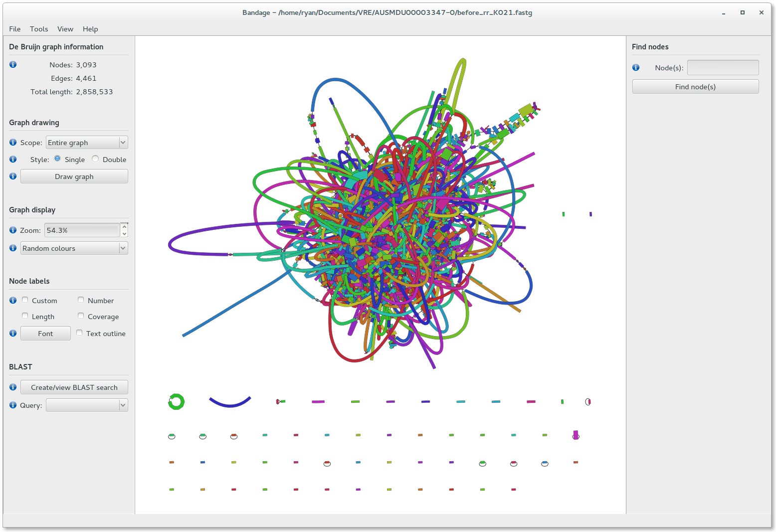The height and width of the screenshot is (532, 776).
Task: Open the Random colours dropdown
Action: 74,248
